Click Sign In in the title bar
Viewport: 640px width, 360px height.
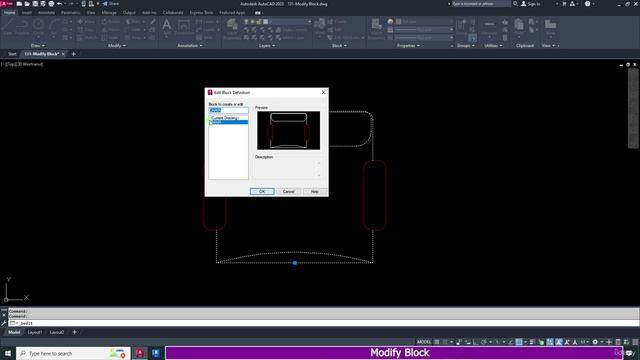pyautogui.click(x=531, y=4)
